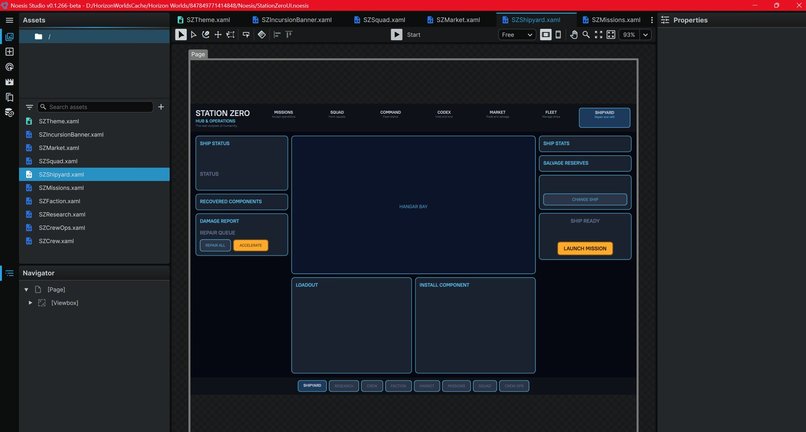Screen dimensions: 806x432
Task: Switch to desktop monitor preview mode
Action: 546,34
